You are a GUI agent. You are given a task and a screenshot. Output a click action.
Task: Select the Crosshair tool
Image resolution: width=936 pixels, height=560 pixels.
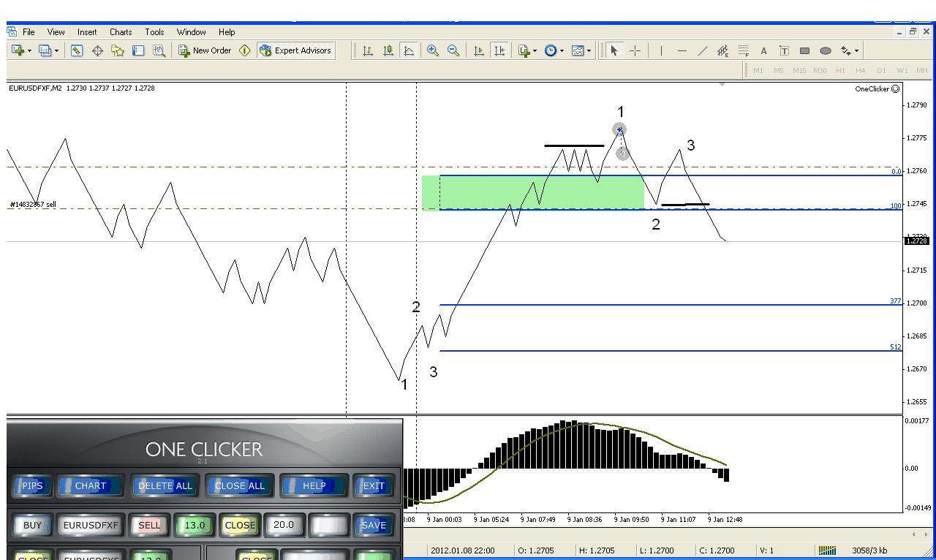click(635, 50)
